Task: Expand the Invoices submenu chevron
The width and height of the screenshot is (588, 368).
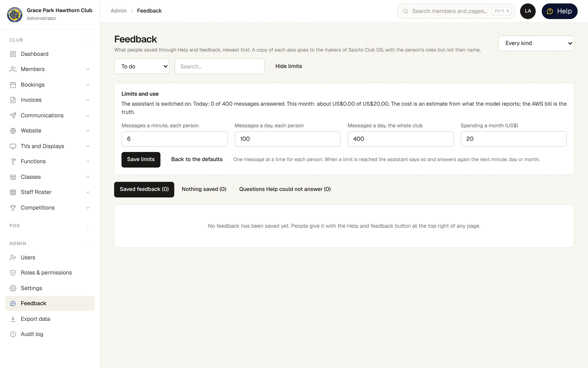Action: coord(88,100)
